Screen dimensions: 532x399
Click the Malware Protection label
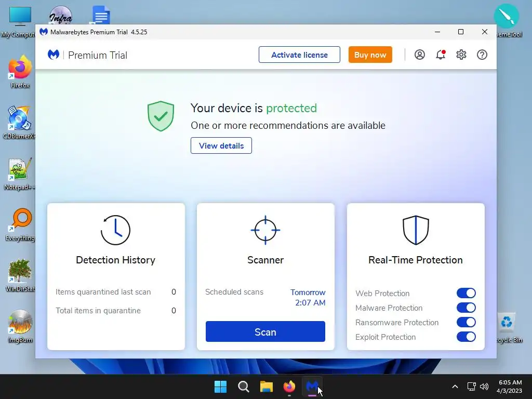coord(389,308)
